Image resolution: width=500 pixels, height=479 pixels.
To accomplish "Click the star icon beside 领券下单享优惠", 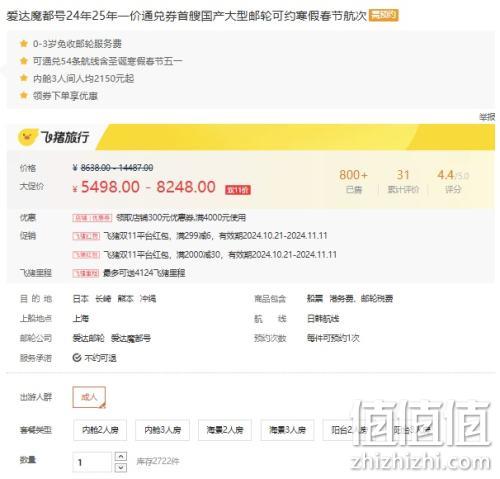I will [x=24, y=96].
